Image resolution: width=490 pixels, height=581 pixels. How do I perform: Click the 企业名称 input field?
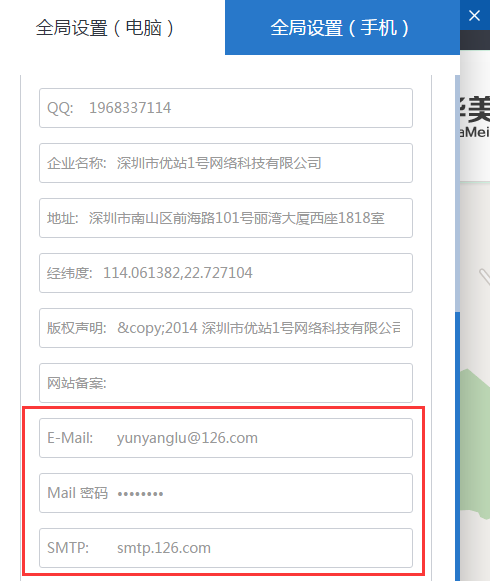pyautogui.click(x=226, y=163)
